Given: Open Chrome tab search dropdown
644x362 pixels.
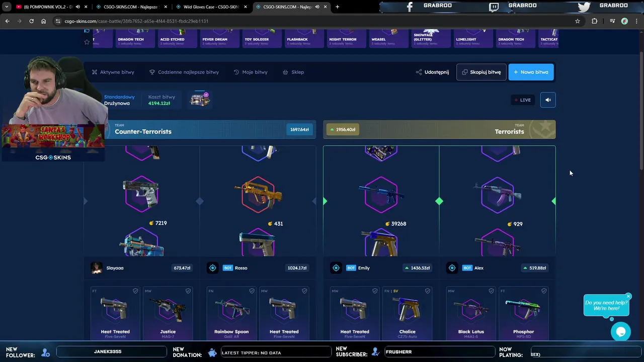Looking at the screenshot, I should pyautogui.click(x=7, y=7).
